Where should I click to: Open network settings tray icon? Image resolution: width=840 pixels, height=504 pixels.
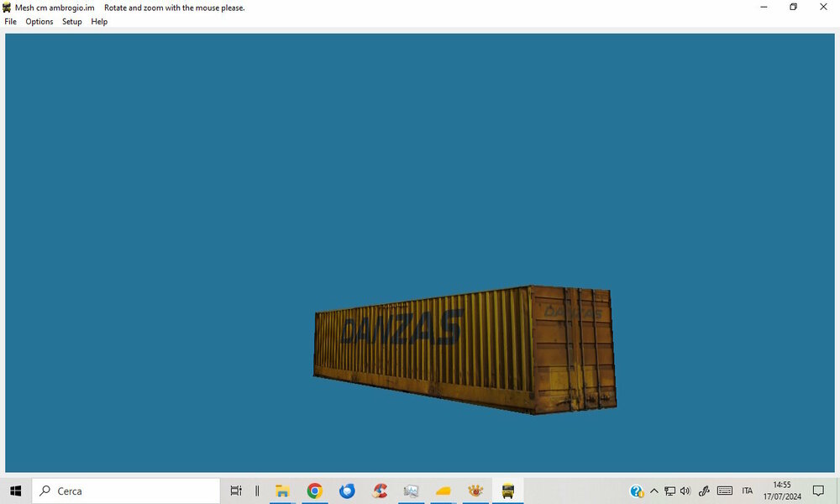[669, 491]
